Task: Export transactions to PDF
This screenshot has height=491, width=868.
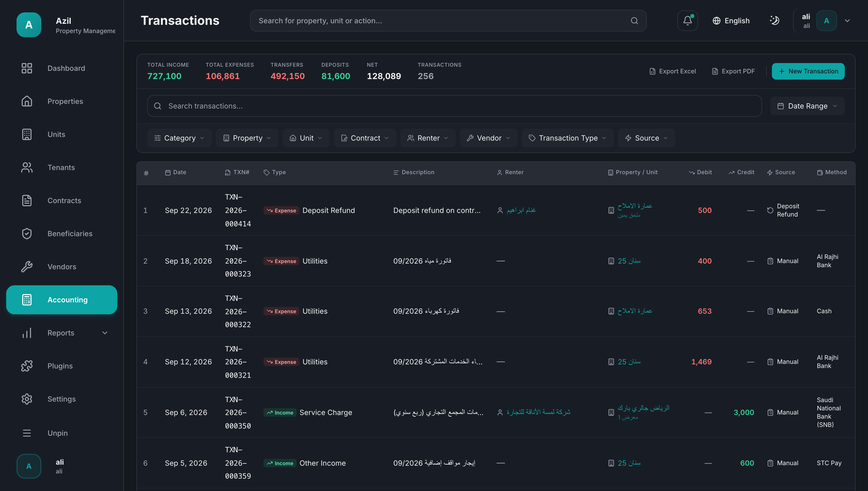Action: pyautogui.click(x=733, y=71)
